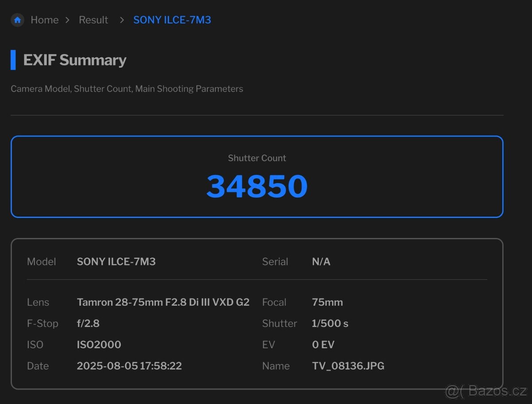Image resolution: width=532 pixels, height=404 pixels.
Task: Click the first chevron separator after Home
Action: (x=68, y=20)
